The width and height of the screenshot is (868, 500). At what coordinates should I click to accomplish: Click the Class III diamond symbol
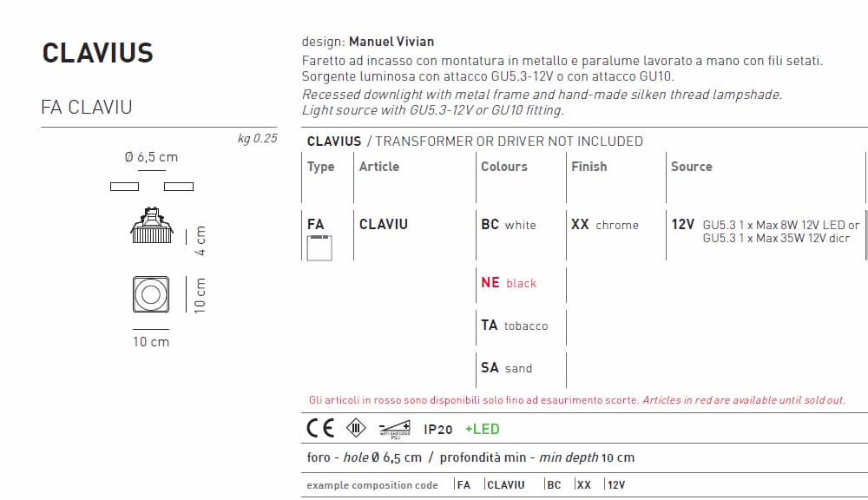tap(356, 428)
